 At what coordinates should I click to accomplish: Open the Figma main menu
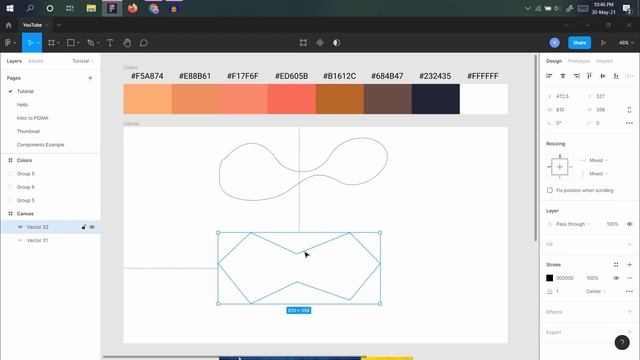(x=10, y=43)
